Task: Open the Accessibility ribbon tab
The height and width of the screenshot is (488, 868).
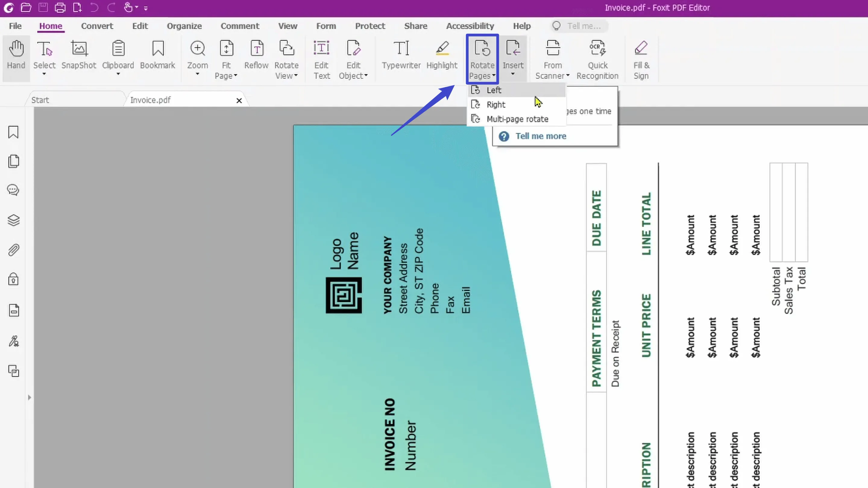Action: point(470,26)
